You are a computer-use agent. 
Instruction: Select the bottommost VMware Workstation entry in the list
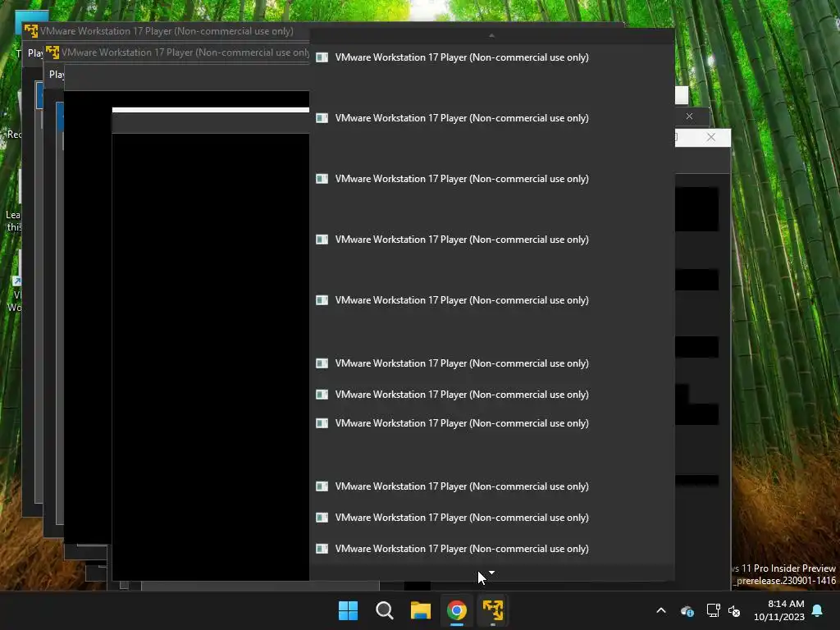pos(492,549)
